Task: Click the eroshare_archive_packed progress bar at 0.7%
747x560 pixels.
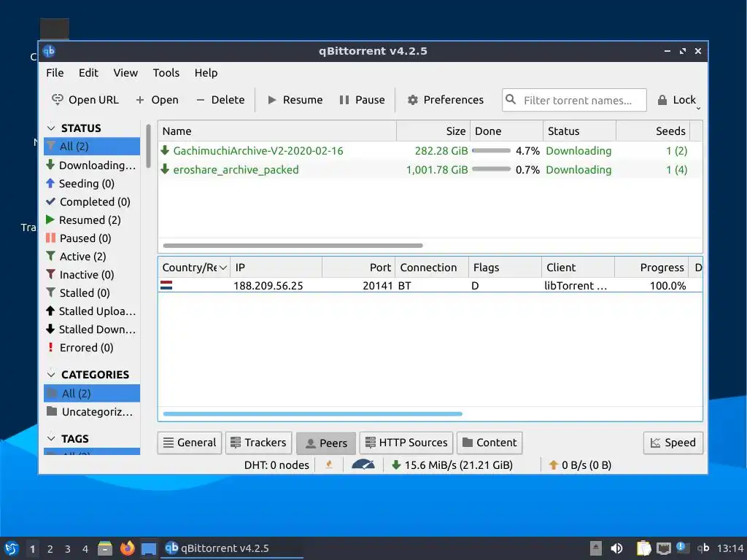Action: tap(491, 169)
